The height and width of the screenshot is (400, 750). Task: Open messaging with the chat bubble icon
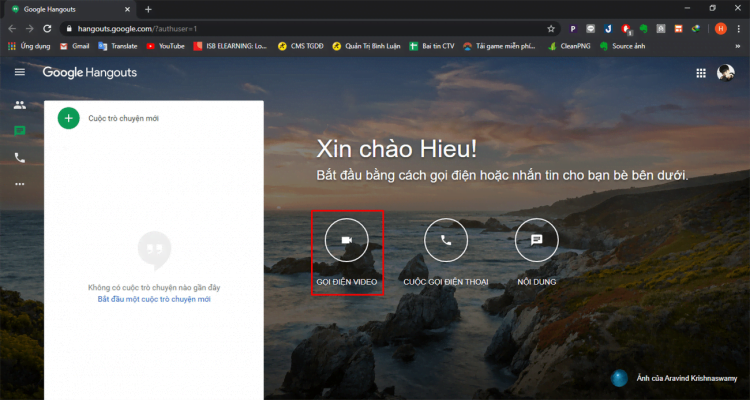(x=537, y=240)
